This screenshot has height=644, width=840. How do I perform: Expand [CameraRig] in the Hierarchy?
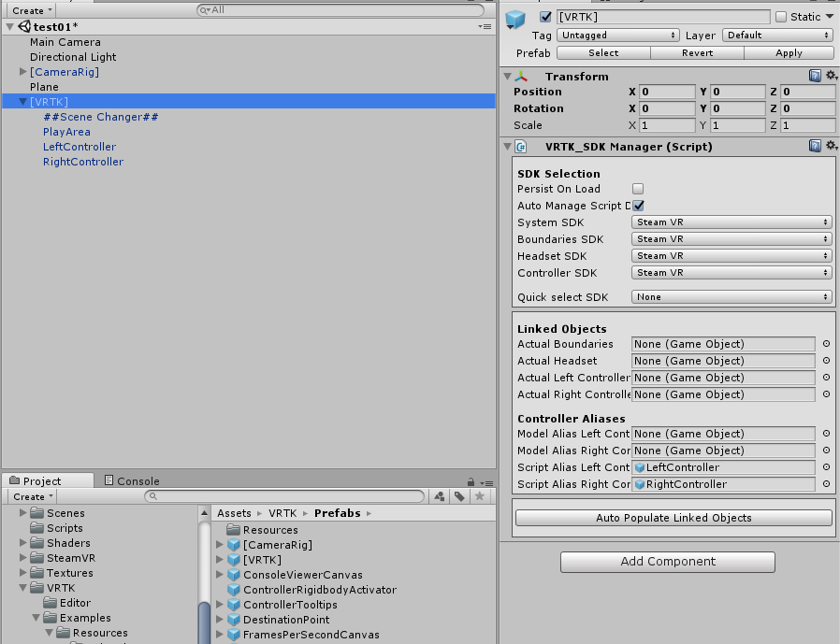pyautogui.click(x=22, y=71)
